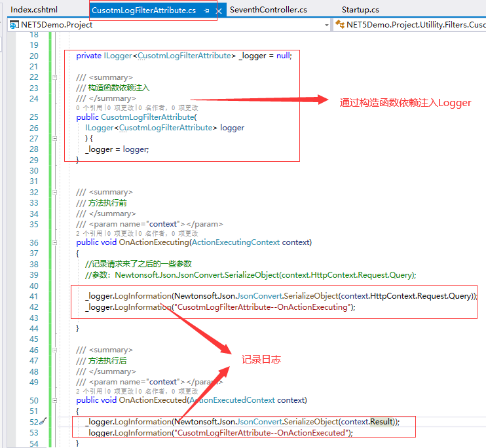
Task: Click the screwdriver quick action icon on line 52
Action: (x=43, y=421)
